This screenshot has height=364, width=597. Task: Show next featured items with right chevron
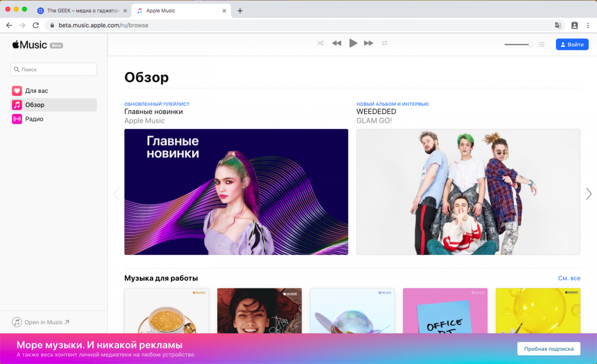589,194
